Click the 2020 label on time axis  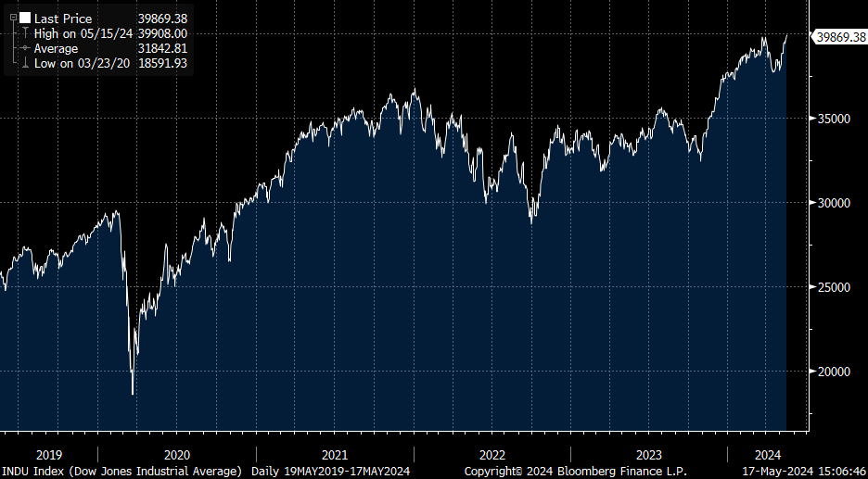click(x=176, y=455)
